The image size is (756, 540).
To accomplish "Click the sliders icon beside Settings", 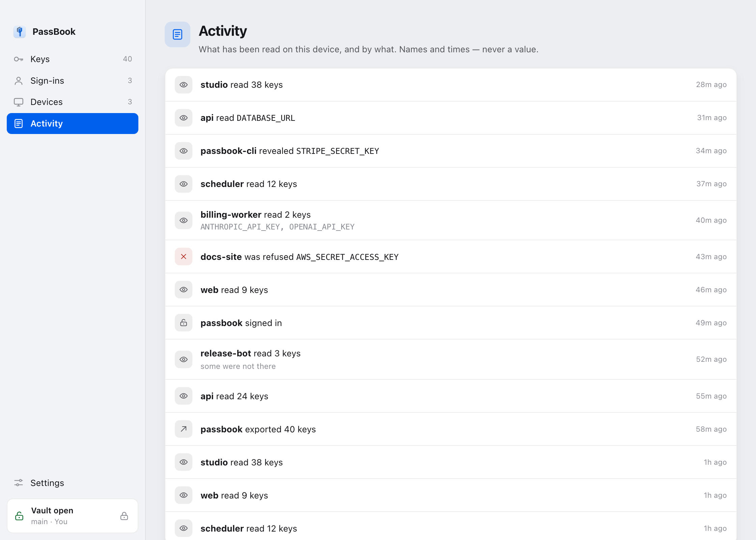I will point(19,483).
